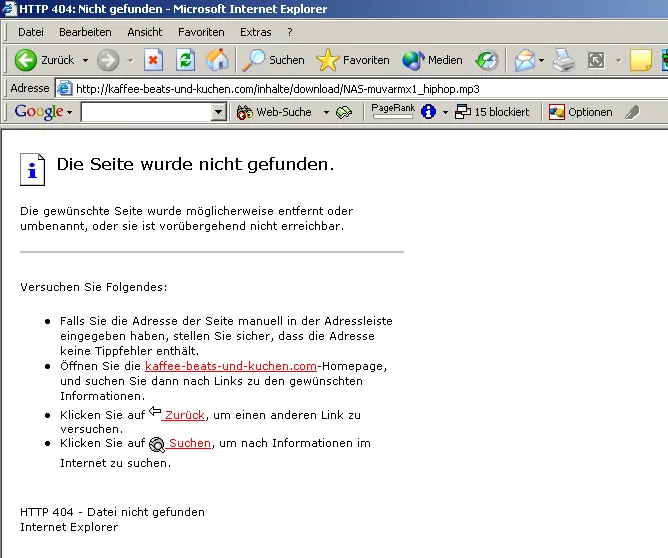Viewport: 668px width, 558px height.
Task: Click the green Zurück back arrow
Action: click(26, 60)
